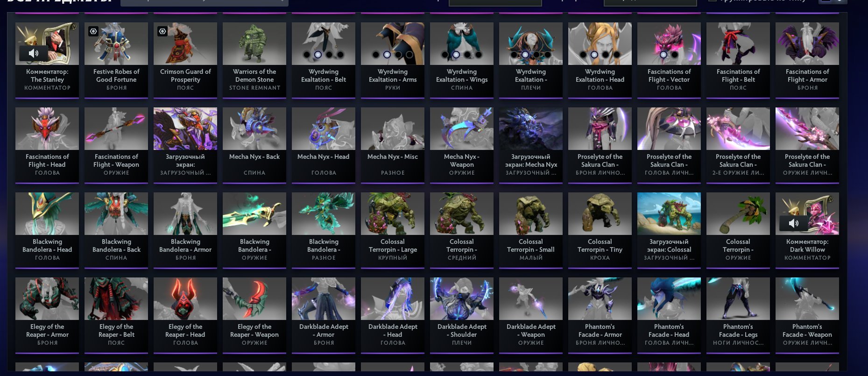The image size is (868, 376).
Task: Play the Dark Willow announcer speaker icon
Action: tap(793, 223)
